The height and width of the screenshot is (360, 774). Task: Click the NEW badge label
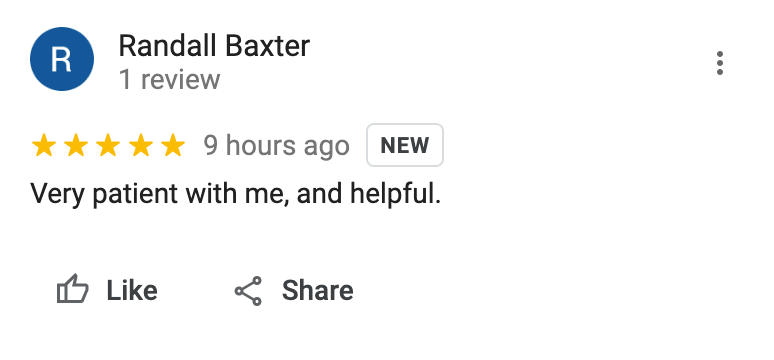tap(405, 145)
